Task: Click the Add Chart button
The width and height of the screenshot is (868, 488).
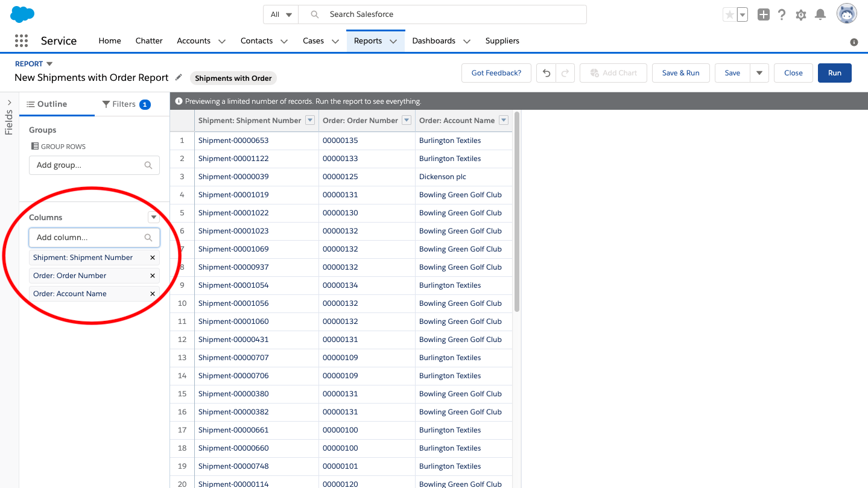Action: [x=613, y=73]
